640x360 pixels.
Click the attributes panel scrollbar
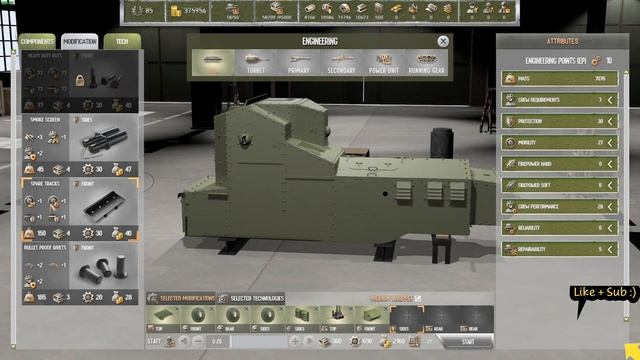(626, 196)
